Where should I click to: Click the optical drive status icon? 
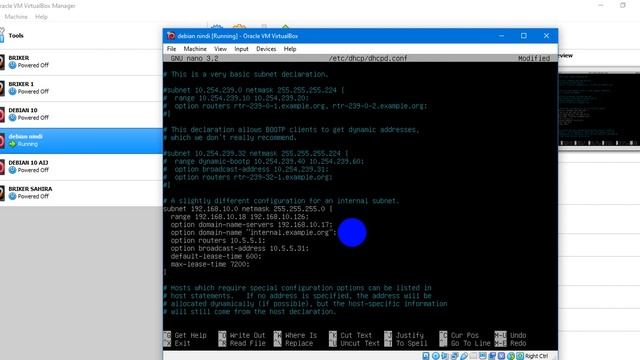tap(436, 356)
